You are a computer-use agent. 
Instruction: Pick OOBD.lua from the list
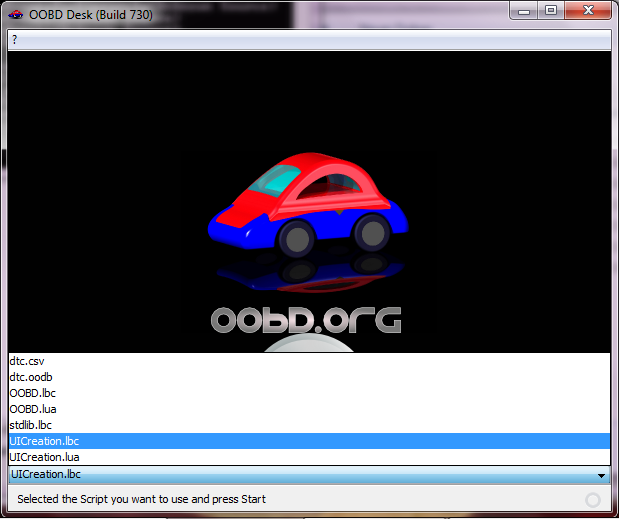(x=32, y=409)
